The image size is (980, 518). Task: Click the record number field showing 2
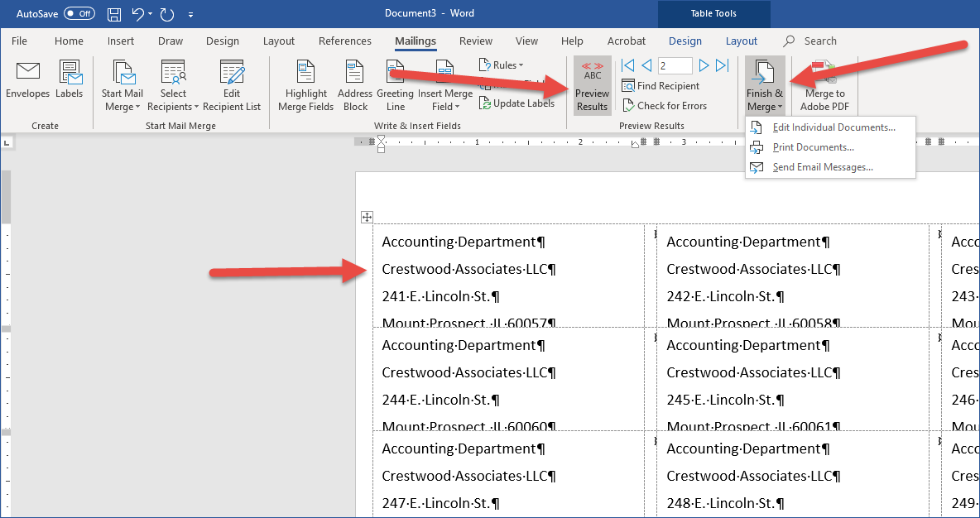tap(675, 65)
